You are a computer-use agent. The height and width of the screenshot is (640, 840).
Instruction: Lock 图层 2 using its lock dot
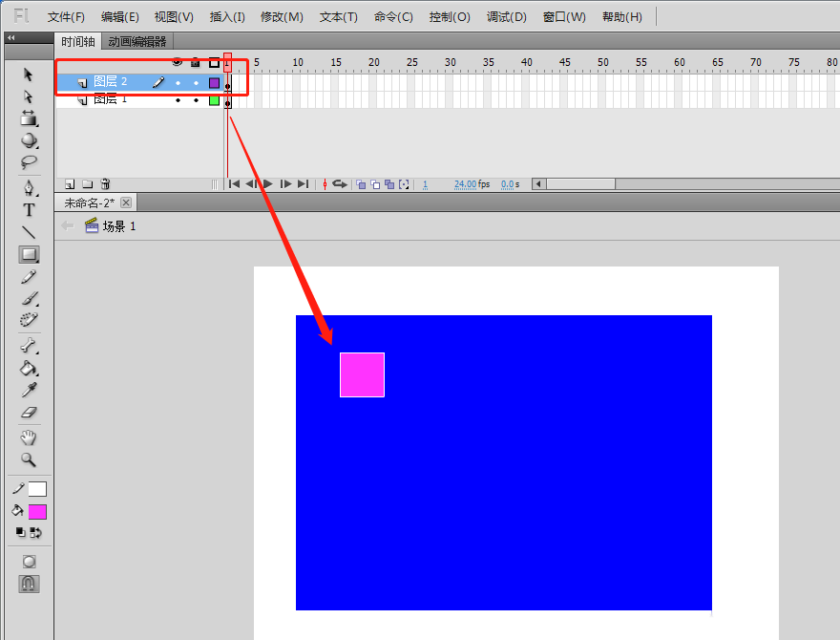coord(196,82)
